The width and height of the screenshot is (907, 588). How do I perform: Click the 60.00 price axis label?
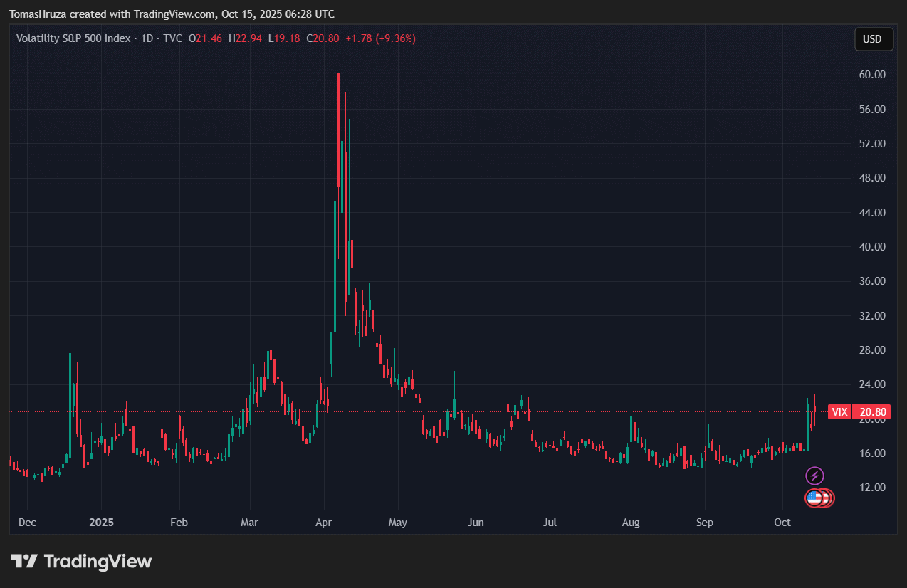872,75
